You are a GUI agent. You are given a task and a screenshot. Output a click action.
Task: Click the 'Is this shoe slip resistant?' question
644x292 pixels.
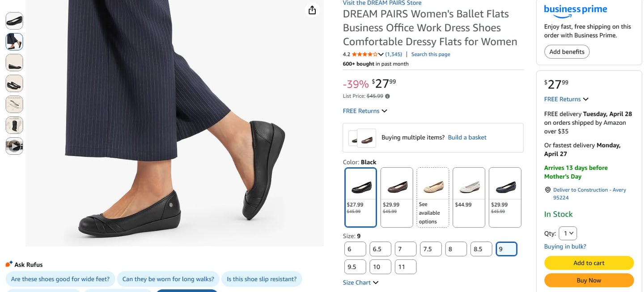[x=262, y=279]
